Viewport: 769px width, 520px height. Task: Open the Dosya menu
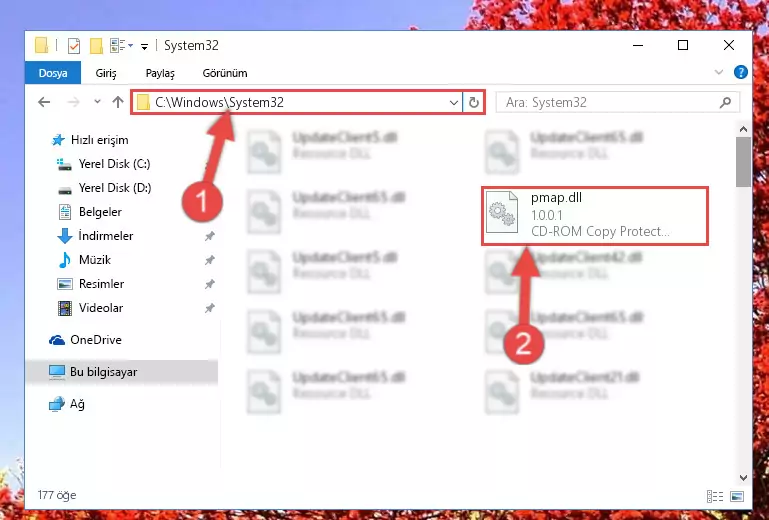click(x=53, y=73)
